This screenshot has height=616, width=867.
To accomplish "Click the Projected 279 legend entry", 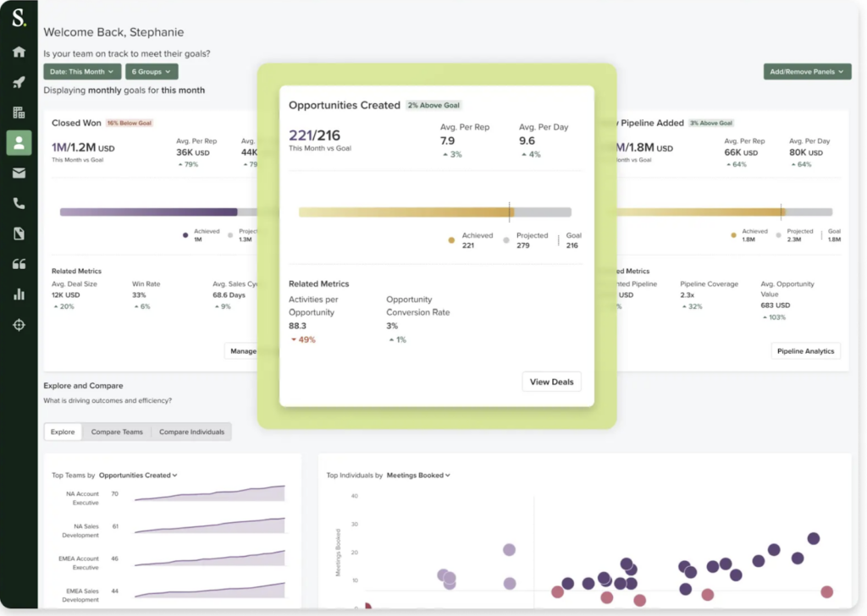I will point(525,240).
